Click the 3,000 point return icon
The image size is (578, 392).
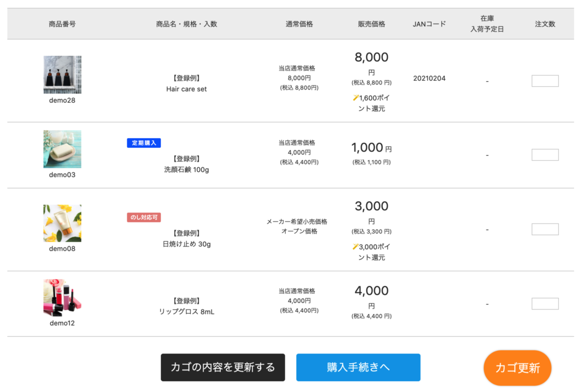[356, 246]
